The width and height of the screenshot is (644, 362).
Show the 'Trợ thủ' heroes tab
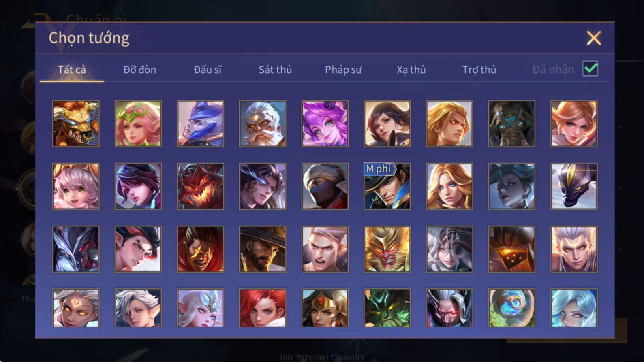pos(479,70)
